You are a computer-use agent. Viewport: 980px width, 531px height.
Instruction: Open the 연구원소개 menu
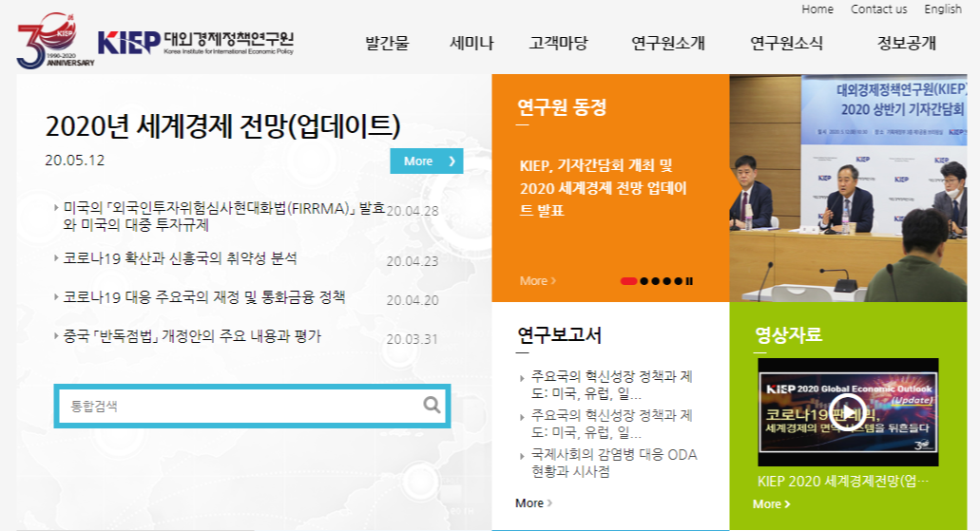pos(668,43)
